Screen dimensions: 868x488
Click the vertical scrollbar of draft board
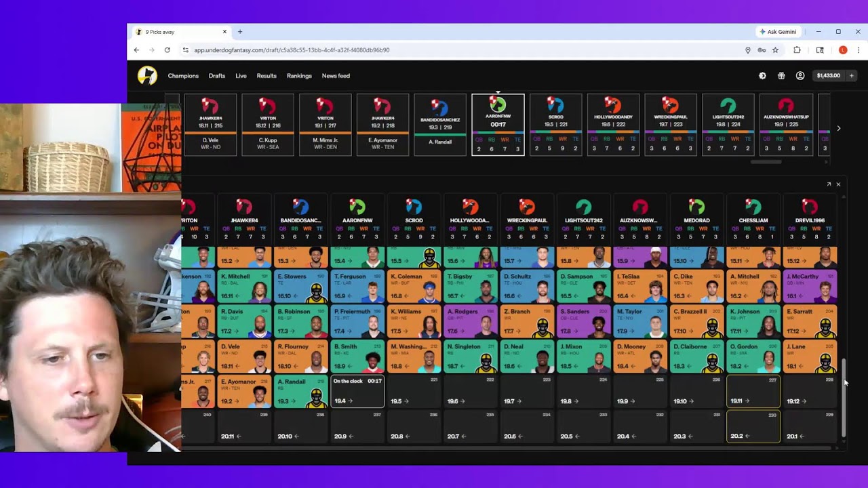coord(844,398)
